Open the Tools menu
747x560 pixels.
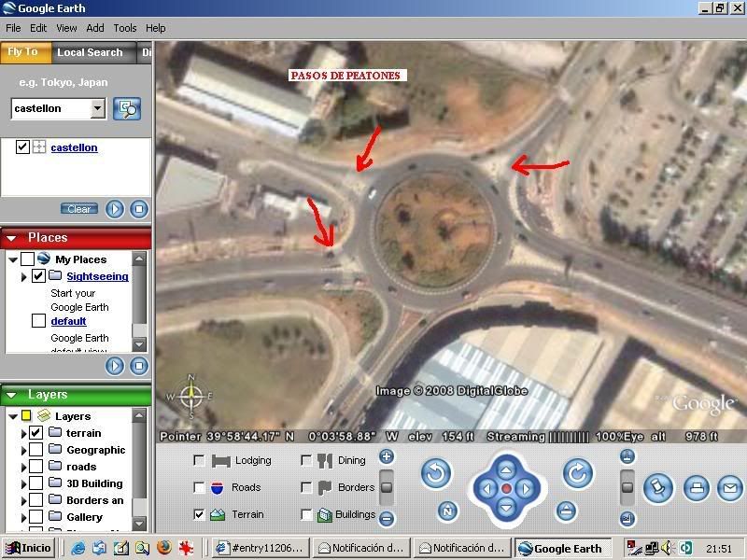click(x=125, y=28)
